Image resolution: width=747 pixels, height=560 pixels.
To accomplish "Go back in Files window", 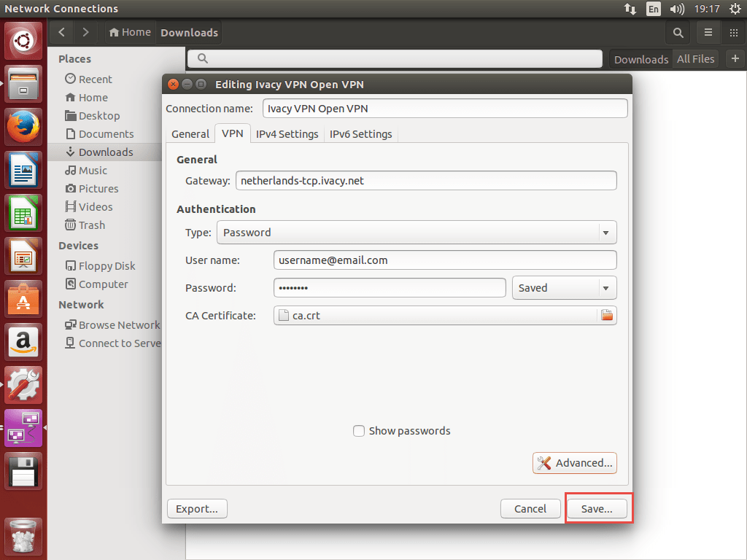I will 61,32.
